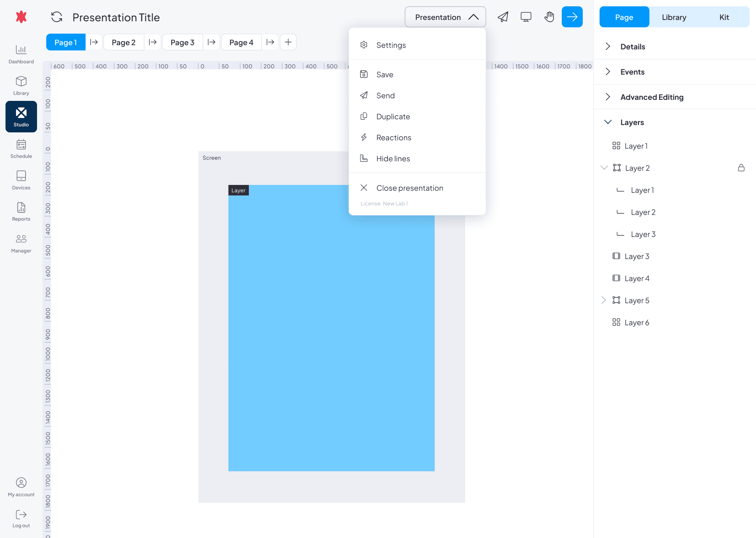Viewport: 756px width, 538px height.
Task: Click the monitor preview icon in toolbar
Action: tap(526, 17)
